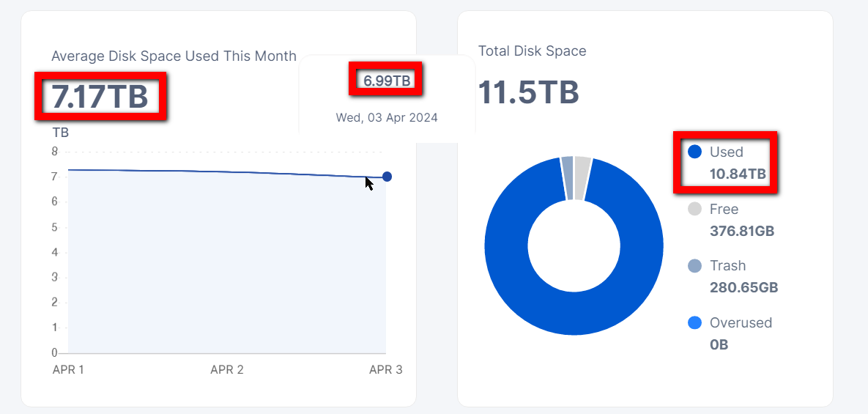Click the Total Disk Space heading
868x414 pixels.
click(533, 51)
